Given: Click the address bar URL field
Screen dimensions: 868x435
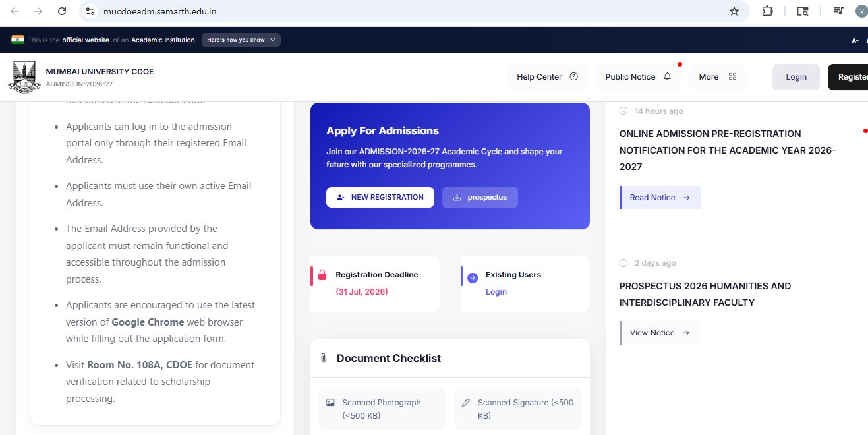Looking at the screenshot, I should [x=409, y=11].
